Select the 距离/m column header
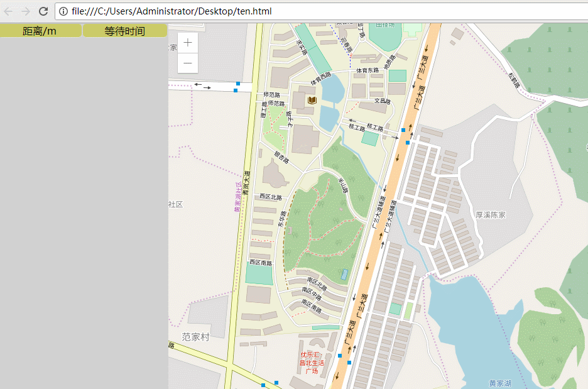588x389 pixels. click(x=40, y=31)
